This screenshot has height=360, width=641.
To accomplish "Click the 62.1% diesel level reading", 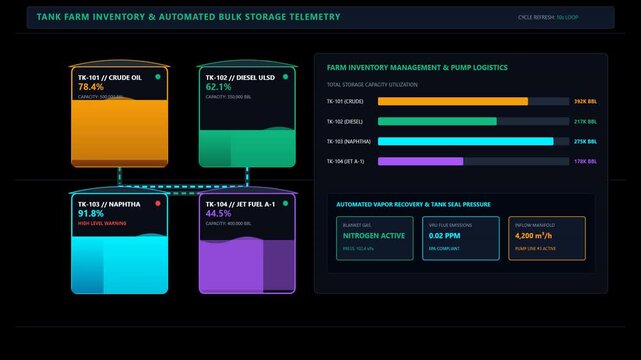I will (x=218, y=87).
